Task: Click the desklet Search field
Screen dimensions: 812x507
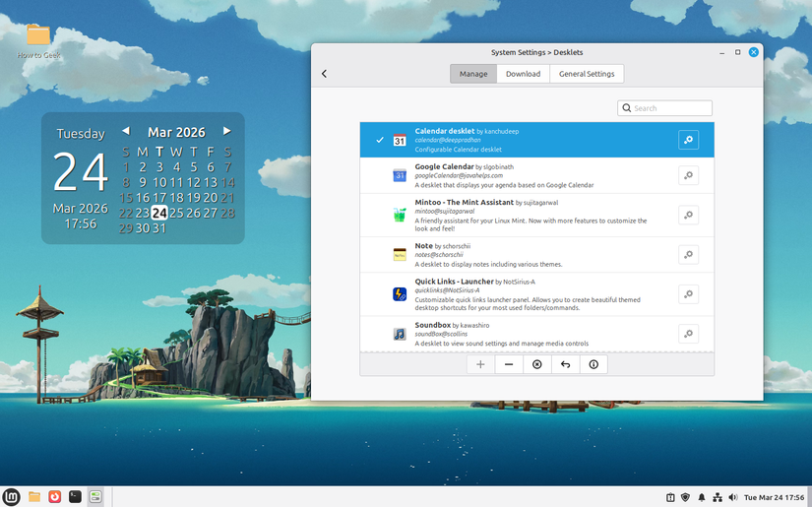Action: click(665, 108)
